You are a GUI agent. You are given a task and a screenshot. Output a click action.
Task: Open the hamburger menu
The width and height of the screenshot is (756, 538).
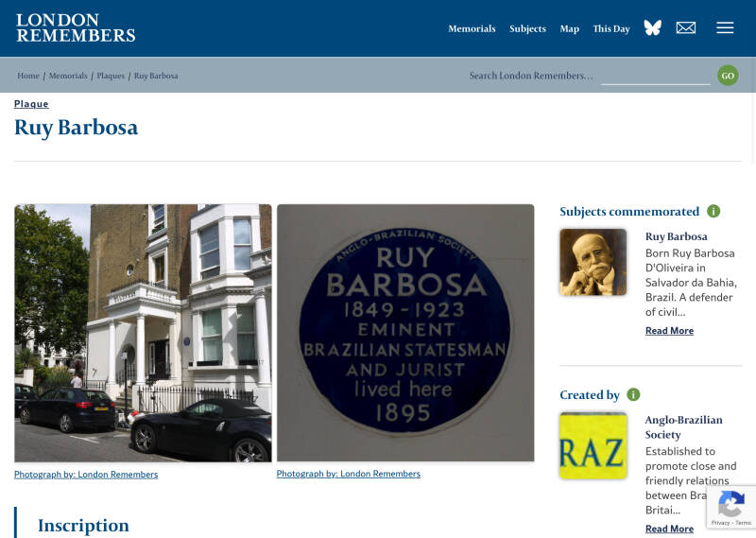pos(725,27)
